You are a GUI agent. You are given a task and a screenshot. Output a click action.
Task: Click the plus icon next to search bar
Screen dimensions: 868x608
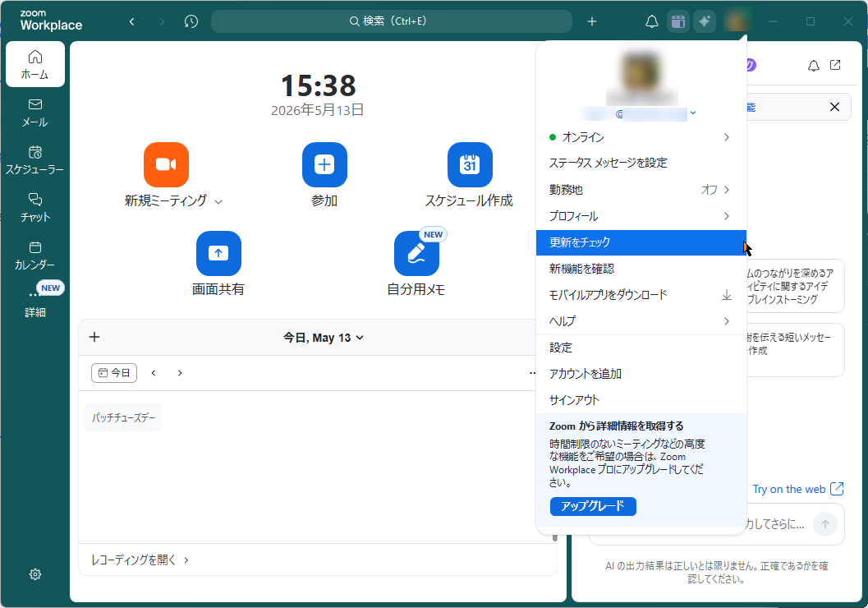pyautogui.click(x=592, y=21)
